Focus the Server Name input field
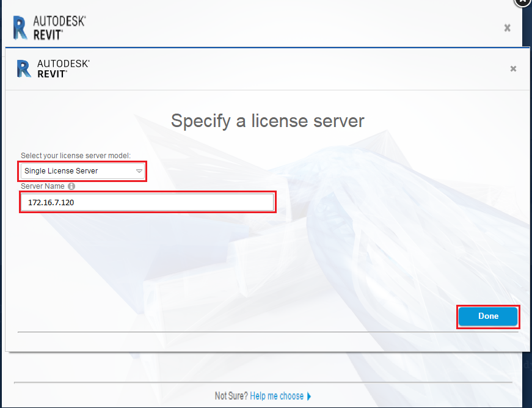The width and height of the screenshot is (532, 408). click(148, 202)
